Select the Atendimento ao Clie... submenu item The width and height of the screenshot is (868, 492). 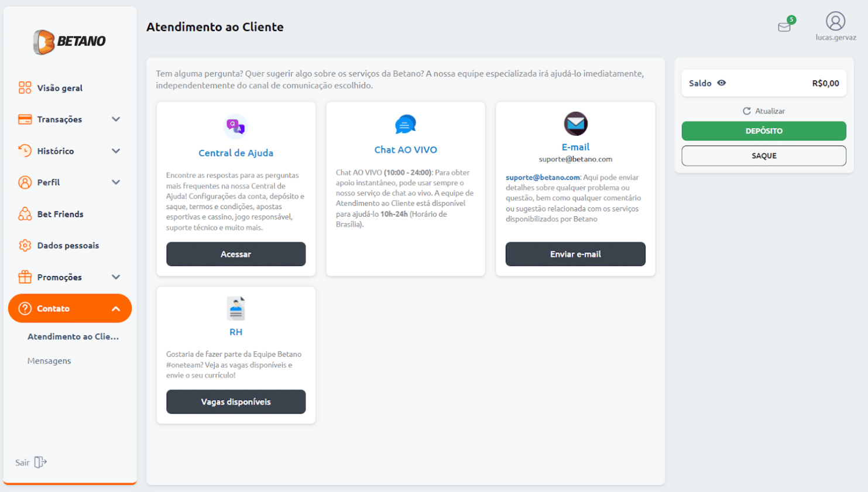coord(73,337)
